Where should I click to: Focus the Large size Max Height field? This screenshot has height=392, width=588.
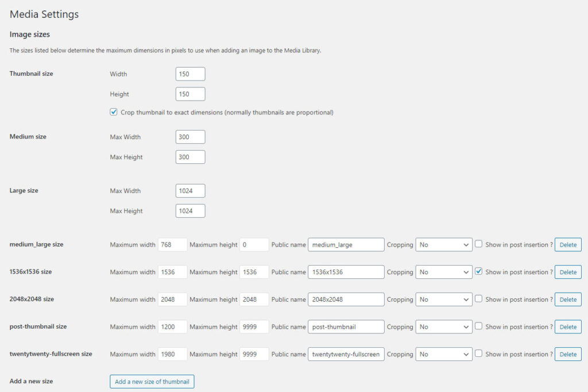[190, 211]
